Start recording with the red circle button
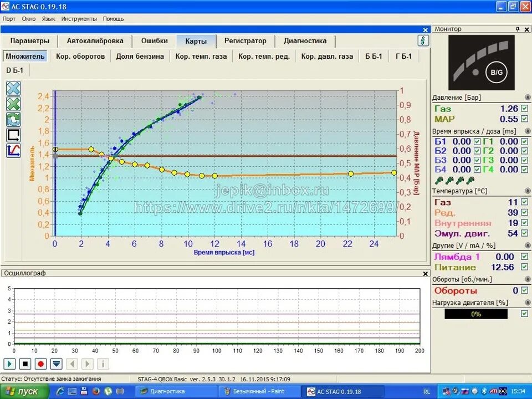 (x=40, y=364)
